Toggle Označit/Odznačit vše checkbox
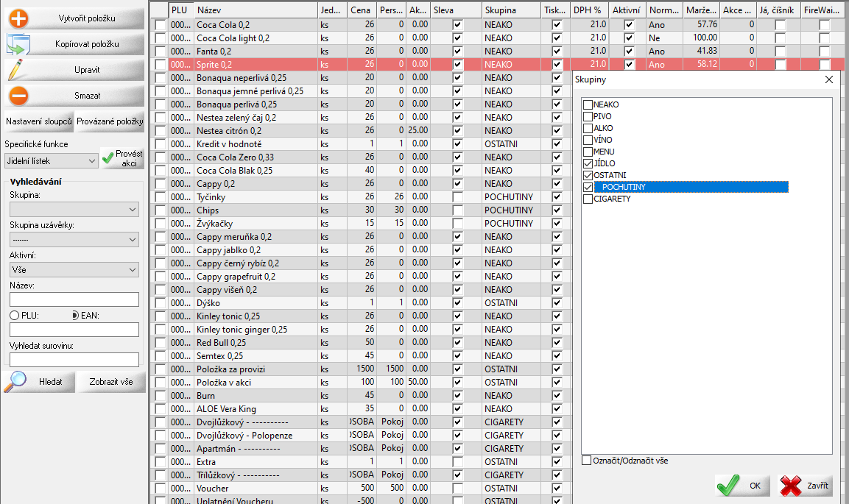This screenshot has height=504, width=849. 586,461
